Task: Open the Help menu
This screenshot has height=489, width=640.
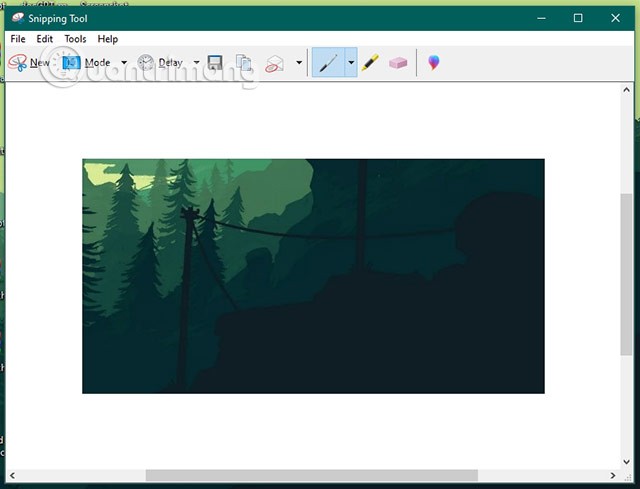Action: (x=108, y=39)
